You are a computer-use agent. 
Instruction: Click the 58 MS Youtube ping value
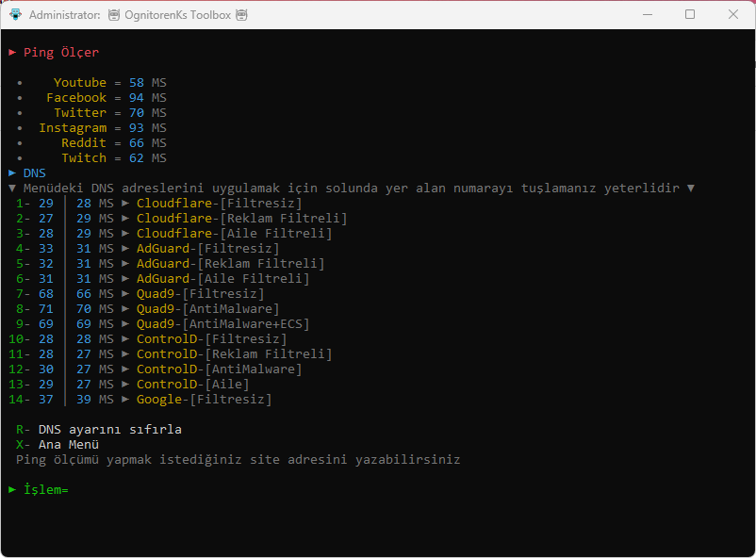coord(148,82)
